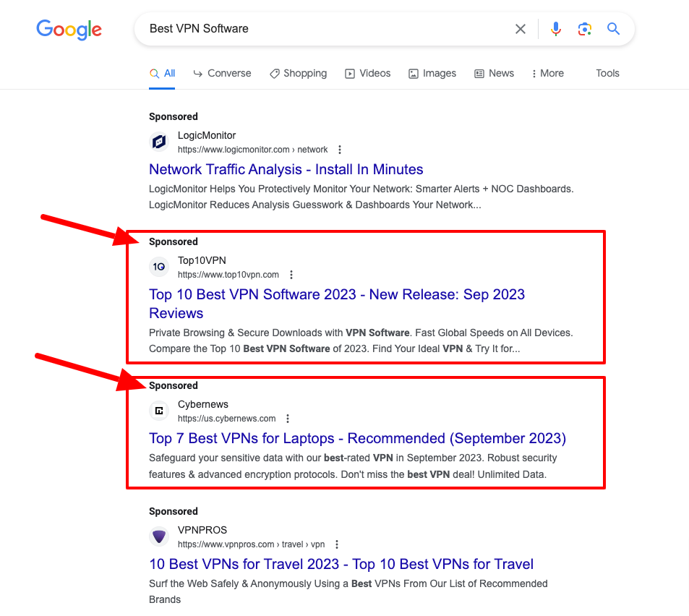Open the Top 7 Best VPNs for Laptops link

(357, 438)
